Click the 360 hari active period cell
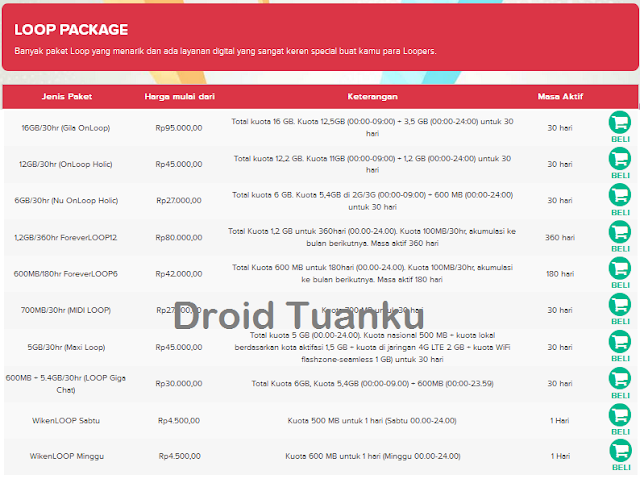The image size is (640, 479). tap(560, 237)
